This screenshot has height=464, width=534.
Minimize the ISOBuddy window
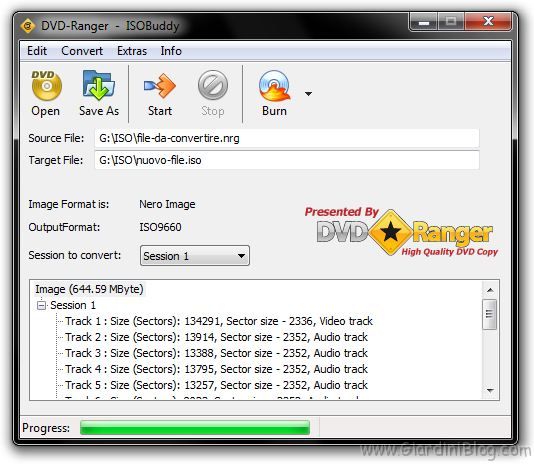click(x=423, y=22)
